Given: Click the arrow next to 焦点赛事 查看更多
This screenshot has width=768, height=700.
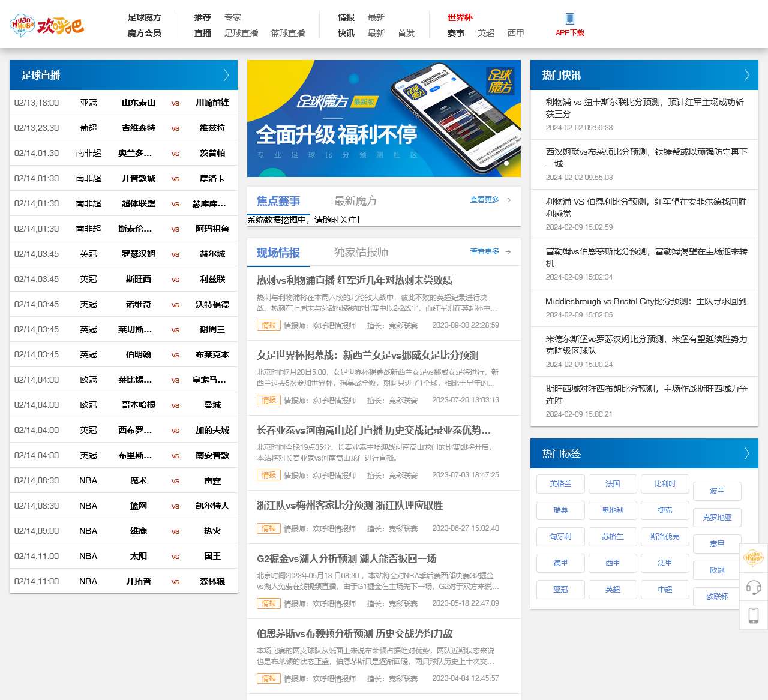Looking at the screenshot, I should 508,200.
